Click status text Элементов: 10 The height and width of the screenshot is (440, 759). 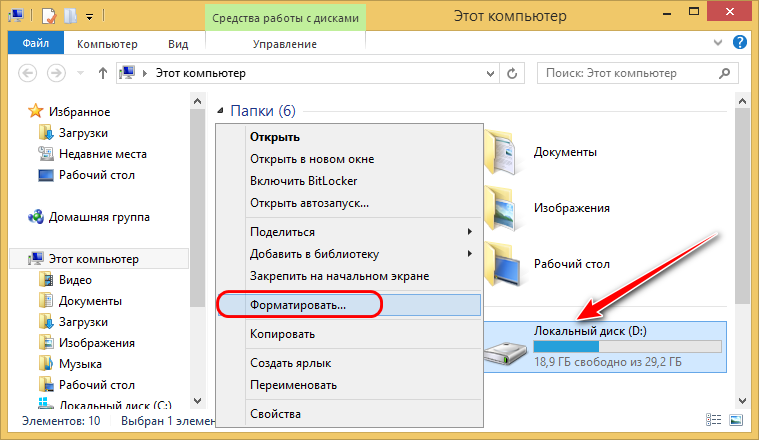61,421
